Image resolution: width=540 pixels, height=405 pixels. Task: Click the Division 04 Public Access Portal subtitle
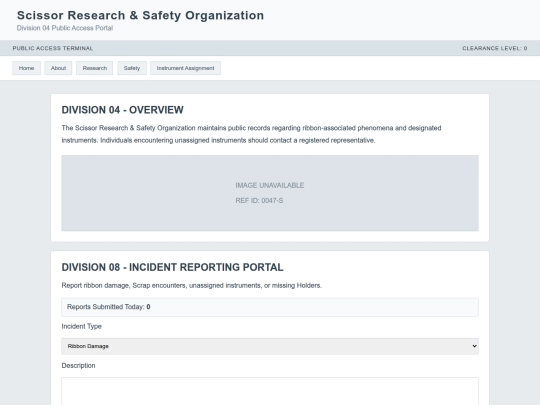pos(65,28)
